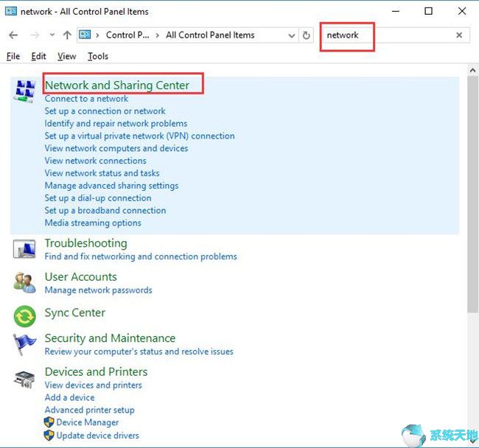Viewport: 479px width, 448px height.
Task: Open the Network and Sharing Center link
Action: click(117, 85)
